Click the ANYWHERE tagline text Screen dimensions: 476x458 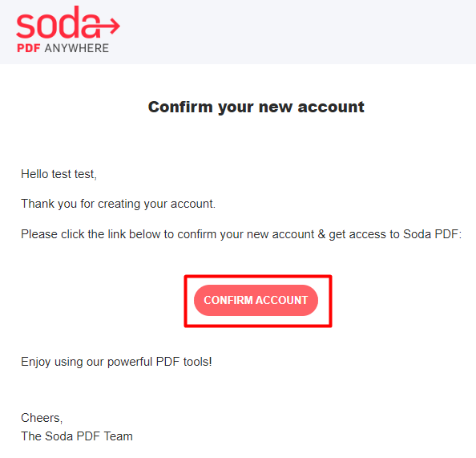click(77, 48)
